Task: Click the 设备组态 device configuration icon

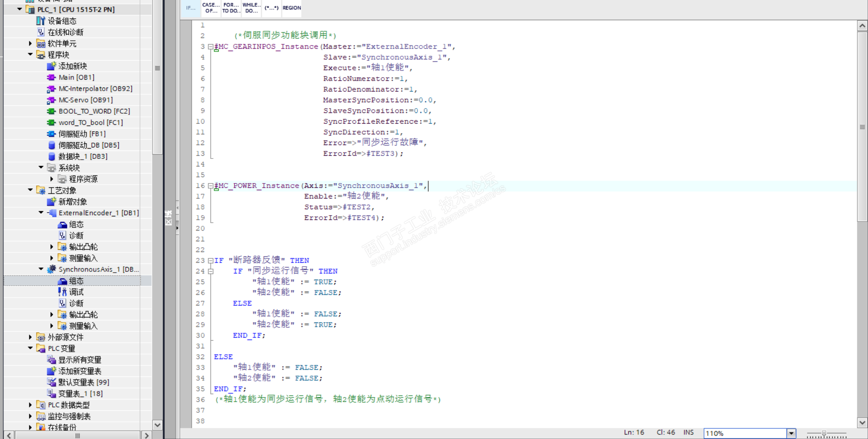Action: tap(40, 21)
